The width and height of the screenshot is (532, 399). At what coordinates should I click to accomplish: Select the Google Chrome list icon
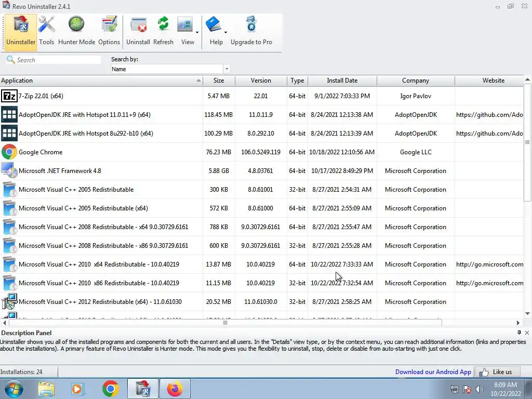[x=9, y=152]
